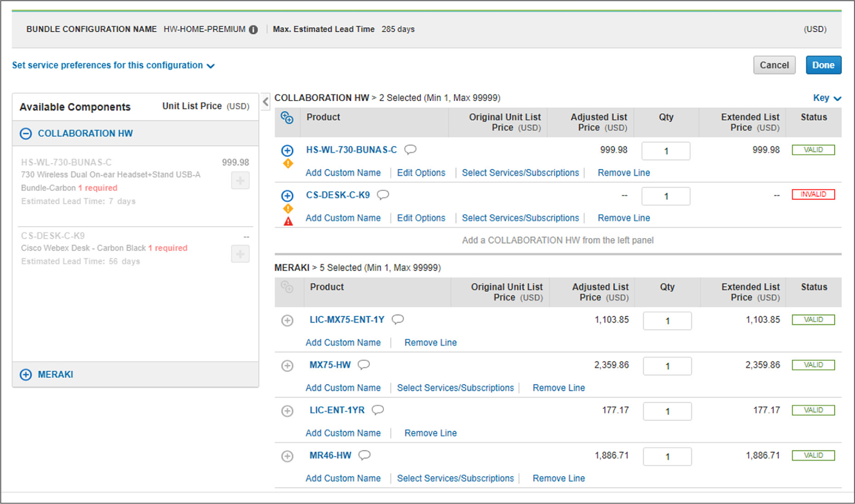Collapse COLLABORATION HW section in left panel

coord(26,134)
